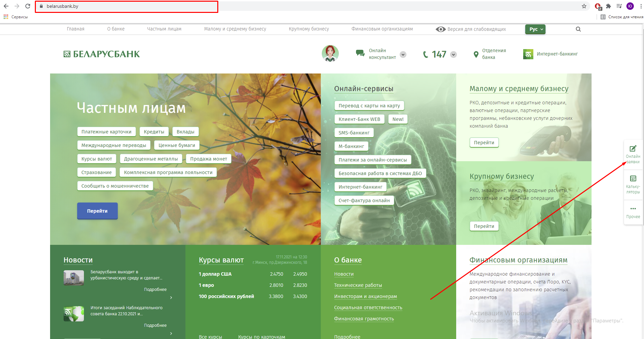Click the Продажа монет button
The width and height of the screenshot is (644, 339).
pos(209,159)
